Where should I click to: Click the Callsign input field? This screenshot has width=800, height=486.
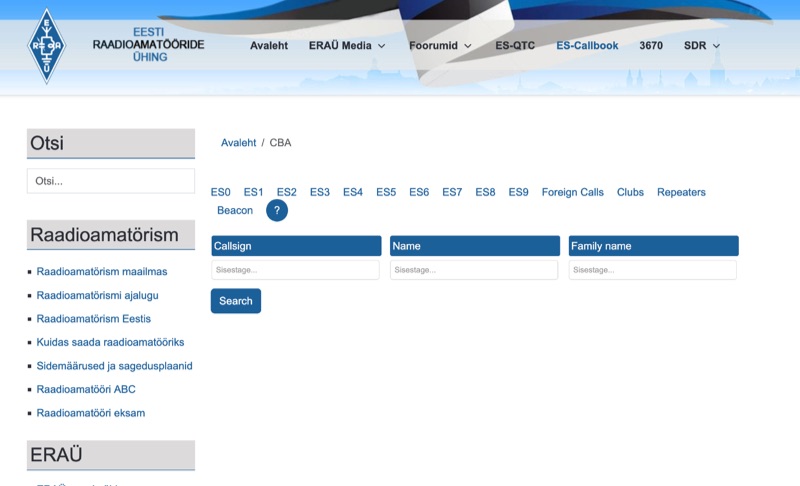coord(295,270)
